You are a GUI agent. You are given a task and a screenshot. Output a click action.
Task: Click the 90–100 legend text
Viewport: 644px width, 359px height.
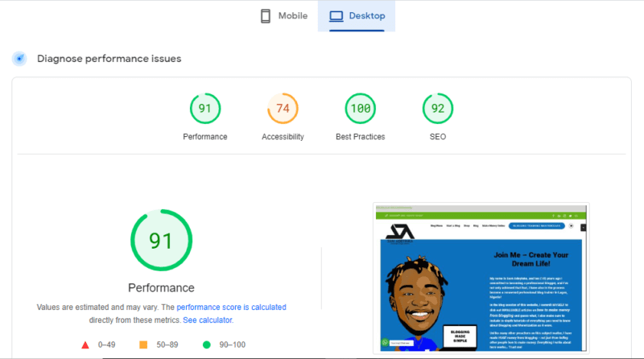click(233, 345)
